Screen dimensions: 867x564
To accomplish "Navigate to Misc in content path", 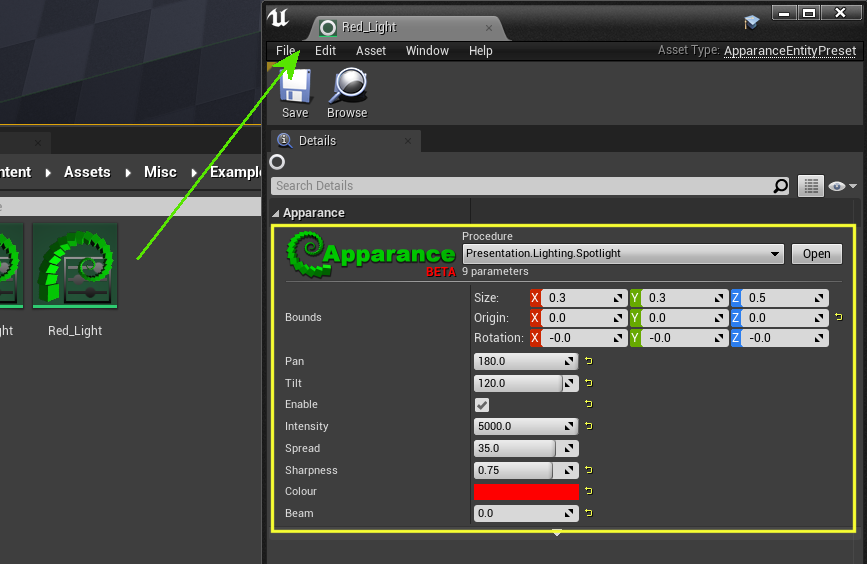I will 160,172.
